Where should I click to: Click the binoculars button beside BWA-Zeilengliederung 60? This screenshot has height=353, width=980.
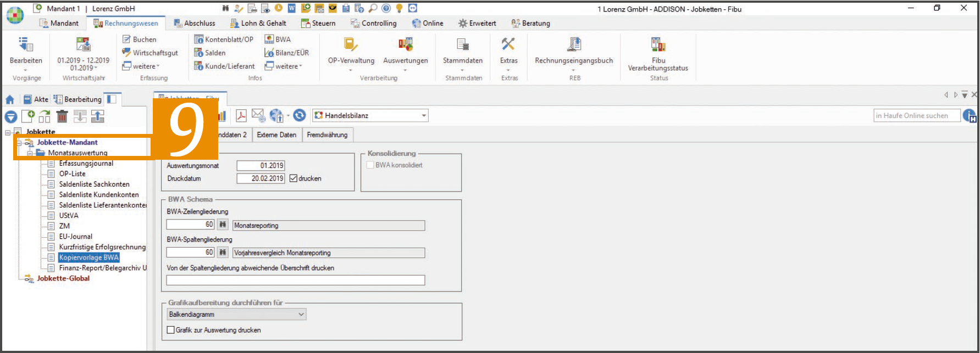(x=223, y=225)
